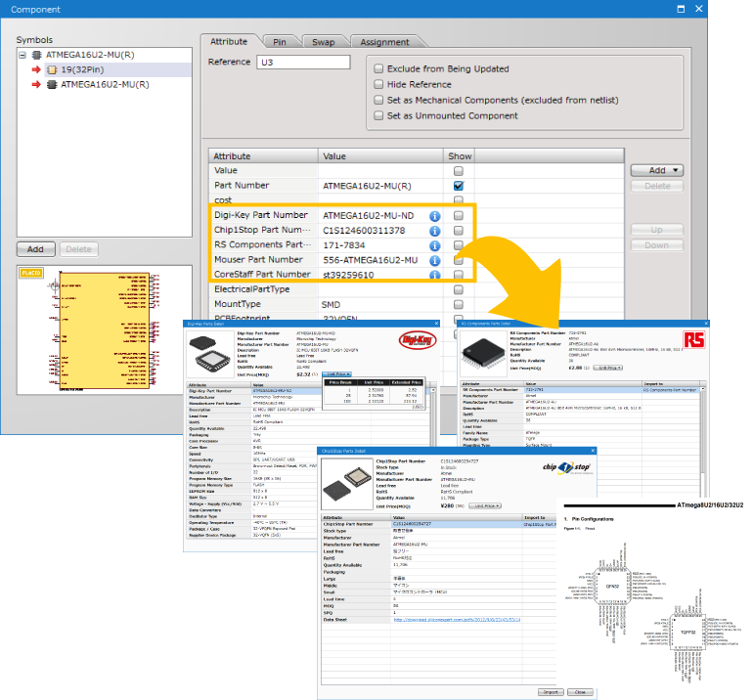Switch to the Attribute tab
Image resolution: width=753 pixels, height=700 pixels.
click(229, 42)
